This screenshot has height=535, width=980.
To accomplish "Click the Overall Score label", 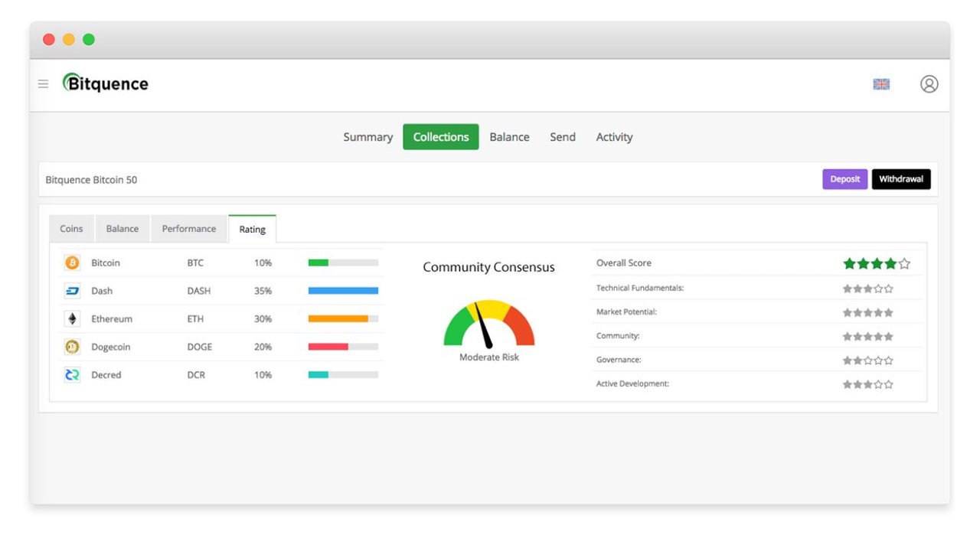I will (624, 263).
